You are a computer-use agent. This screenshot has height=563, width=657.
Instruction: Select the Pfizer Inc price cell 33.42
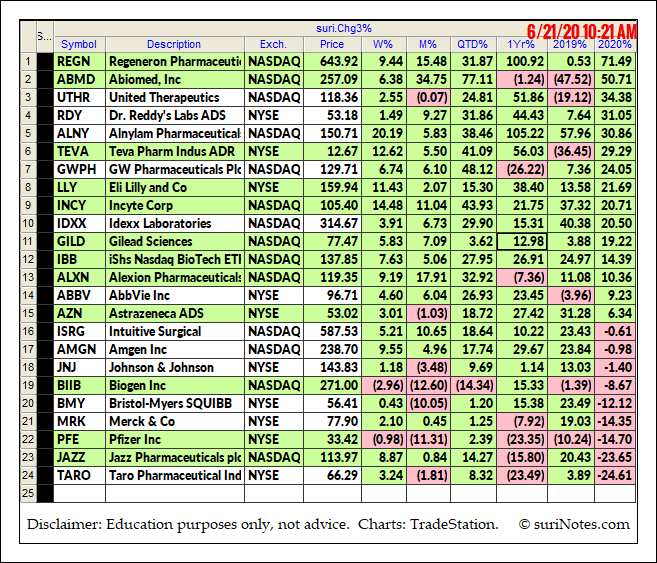point(331,440)
